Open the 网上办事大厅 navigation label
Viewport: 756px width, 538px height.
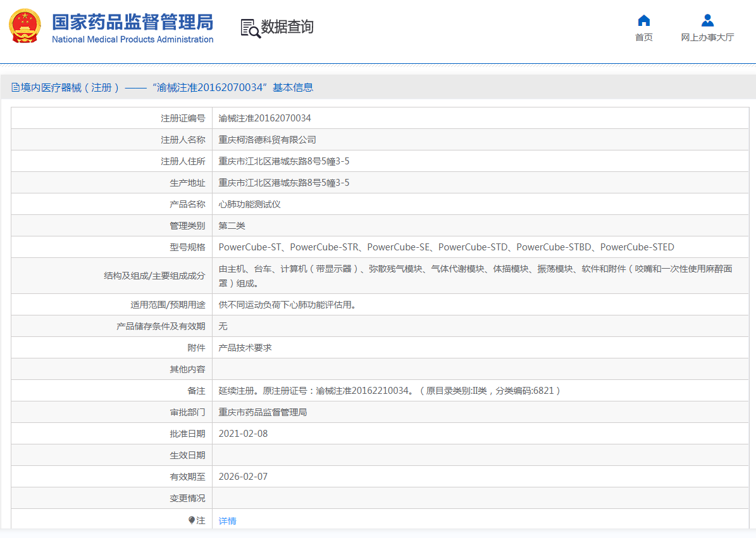tap(707, 37)
